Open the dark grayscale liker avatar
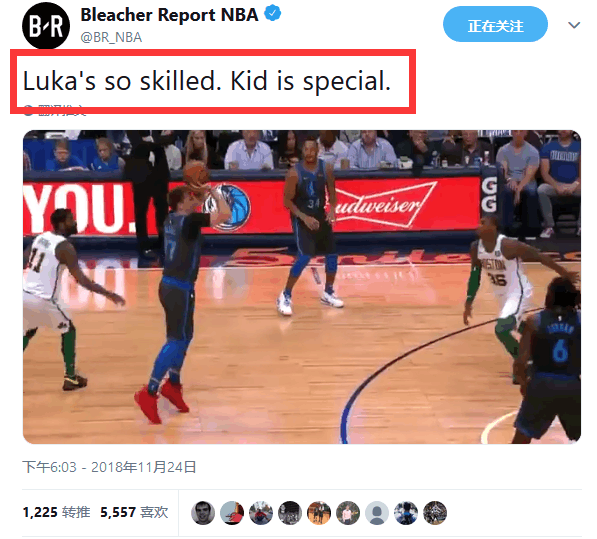 tap(290, 513)
